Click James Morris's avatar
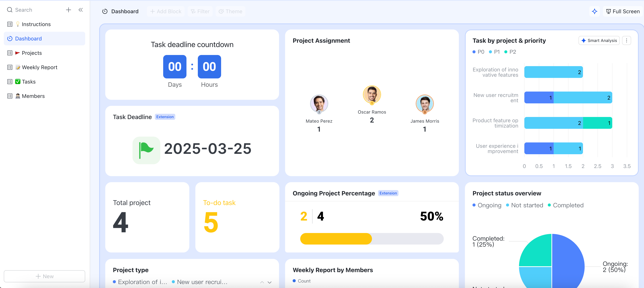 pyautogui.click(x=424, y=104)
